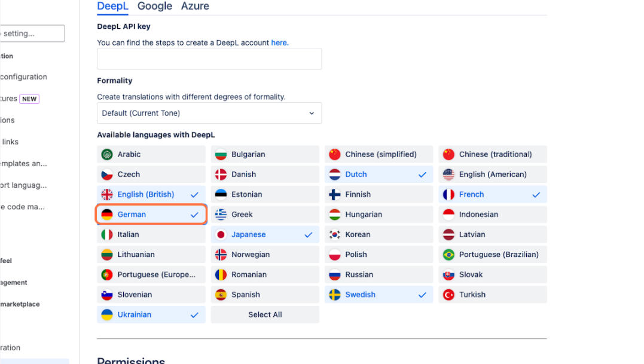The image size is (644, 364).
Task: Open the Formality dropdown
Action: tap(209, 113)
